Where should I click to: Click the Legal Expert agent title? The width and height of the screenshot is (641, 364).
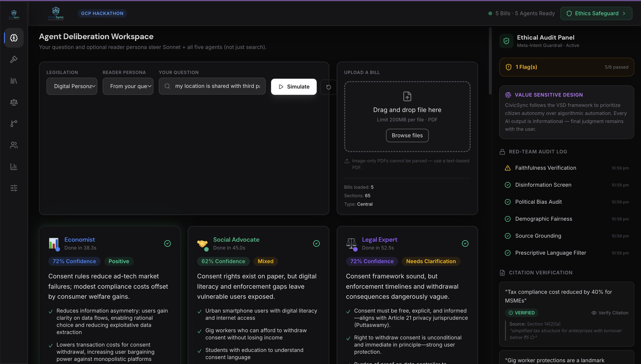coord(379,239)
